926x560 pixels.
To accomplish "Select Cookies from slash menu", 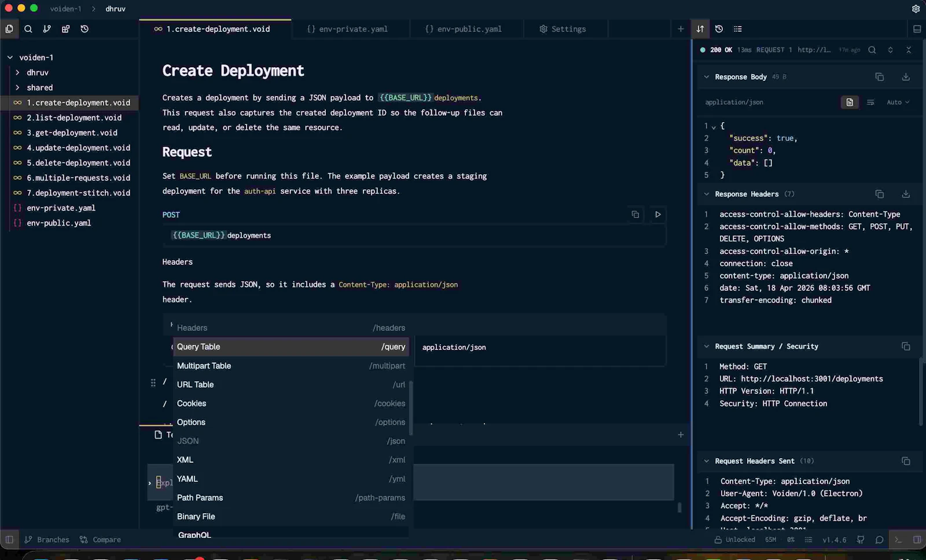I will (291, 403).
